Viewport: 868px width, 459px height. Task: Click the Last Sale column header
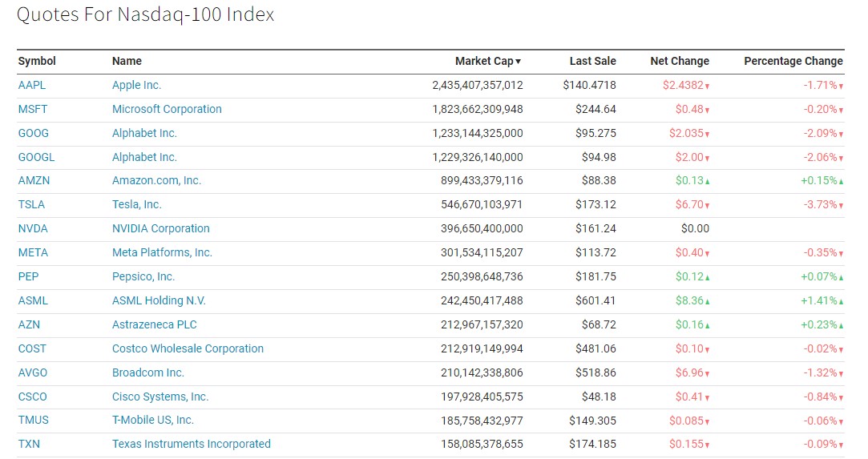tap(592, 61)
